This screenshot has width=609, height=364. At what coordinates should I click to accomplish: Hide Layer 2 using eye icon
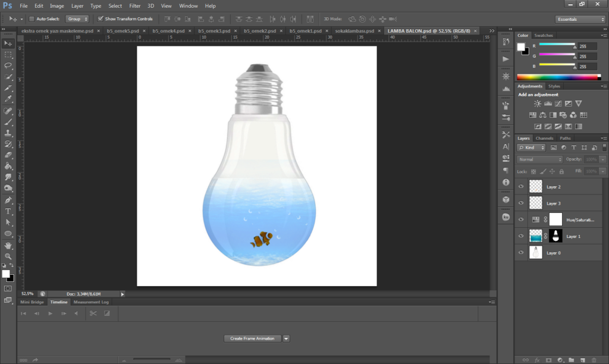522,187
